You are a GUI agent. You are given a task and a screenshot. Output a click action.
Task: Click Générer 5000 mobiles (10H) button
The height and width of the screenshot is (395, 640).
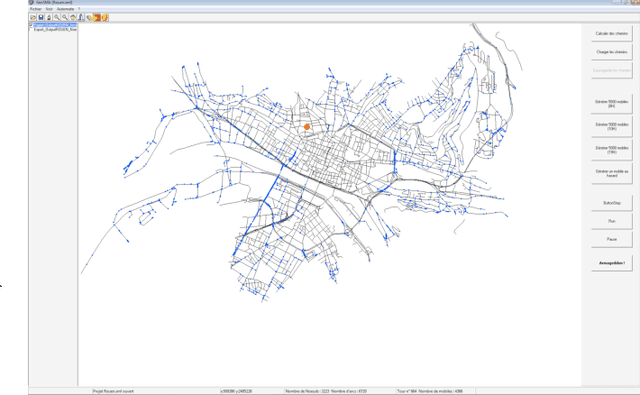click(611, 126)
